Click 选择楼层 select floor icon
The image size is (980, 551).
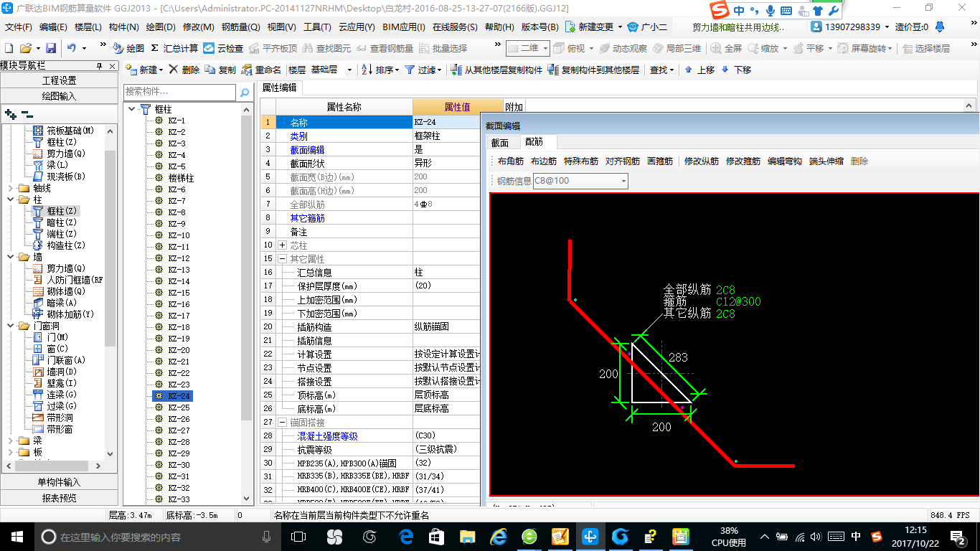(x=927, y=48)
